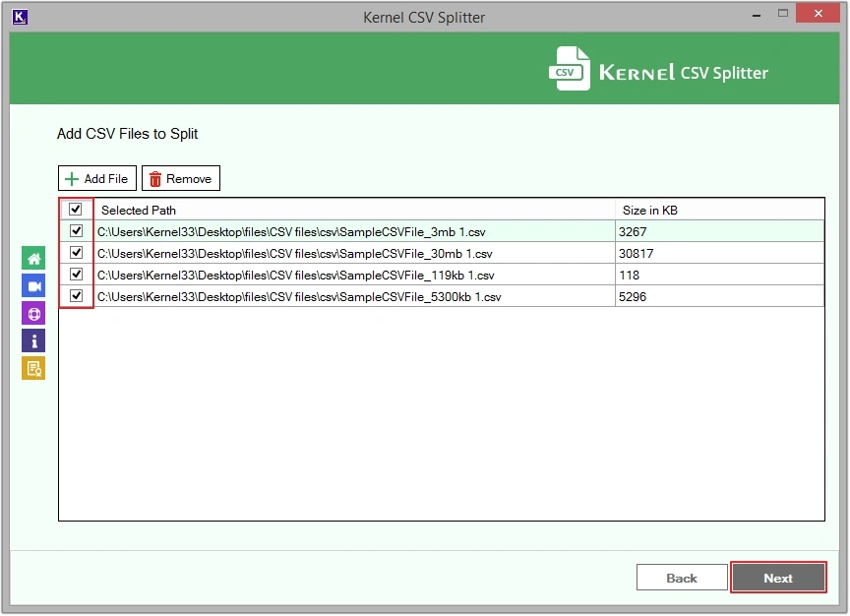Screen dimensions: 850x616
Task: Open the Home screen from the sidebar
Action: click(x=33, y=257)
